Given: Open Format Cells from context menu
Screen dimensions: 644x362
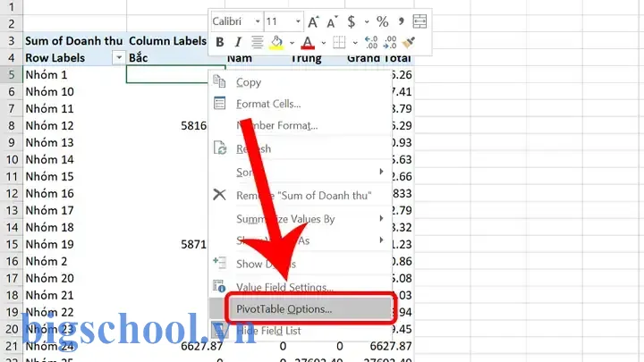Looking at the screenshot, I should [300, 104].
